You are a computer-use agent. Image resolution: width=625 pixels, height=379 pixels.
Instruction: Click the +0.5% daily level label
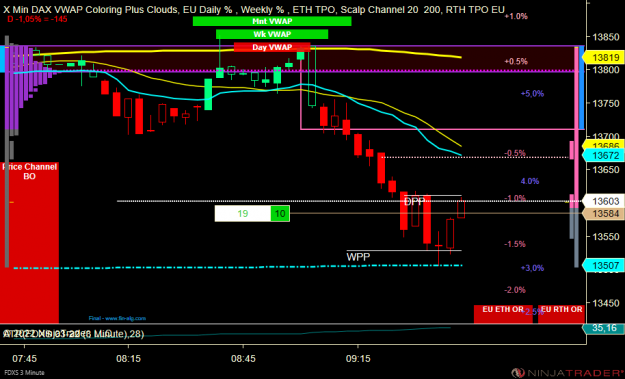click(516, 61)
